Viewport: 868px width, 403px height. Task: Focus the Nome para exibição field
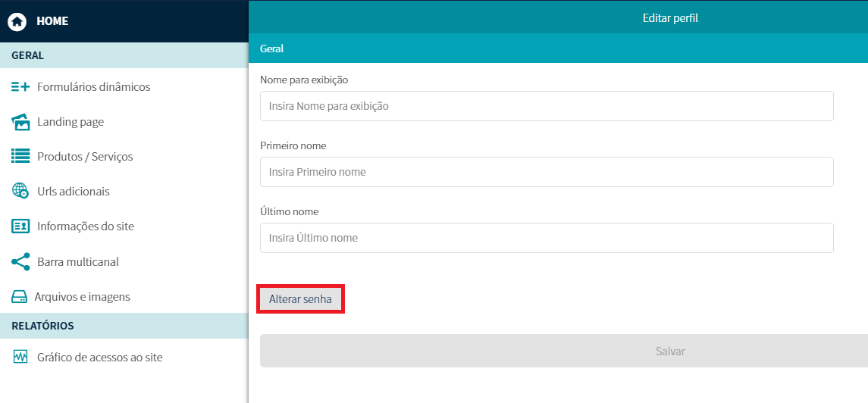[x=546, y=107]
